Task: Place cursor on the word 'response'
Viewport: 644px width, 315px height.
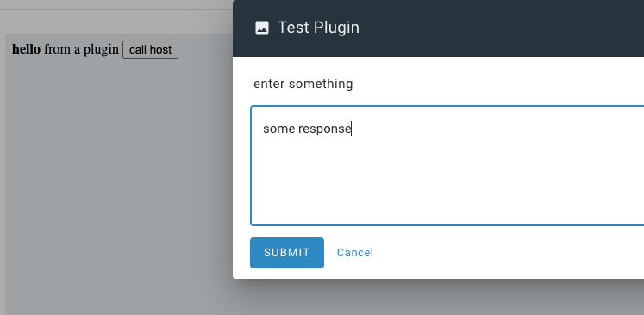Action: 324,129
